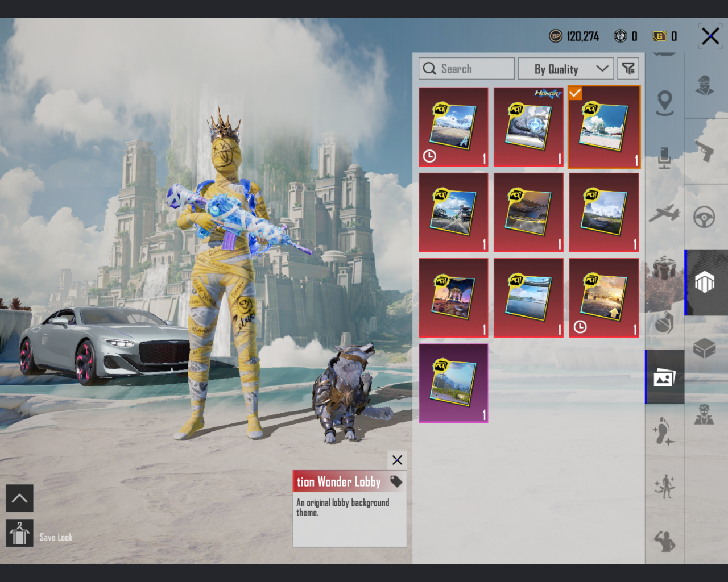Click the hanger wardrobe icon

pyautogui.click(x=19, y=534)
